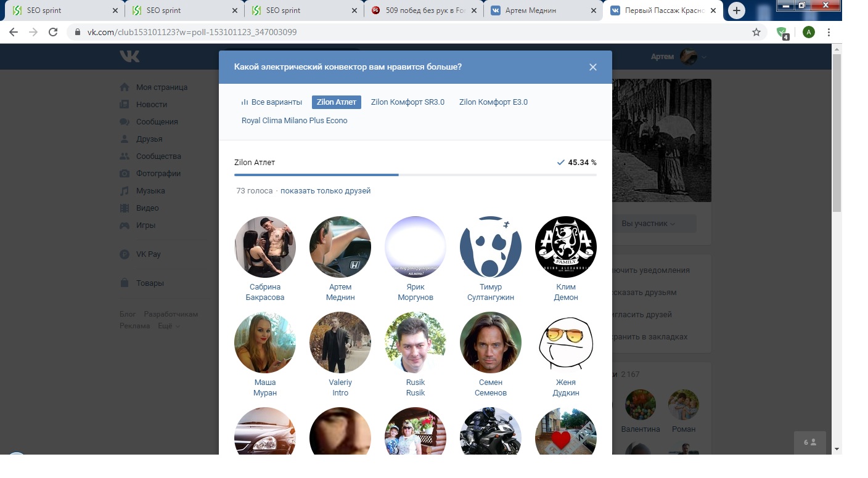Close the first SEO sprint tab
This screenshot has height=478, width=868.
[115, 10]
